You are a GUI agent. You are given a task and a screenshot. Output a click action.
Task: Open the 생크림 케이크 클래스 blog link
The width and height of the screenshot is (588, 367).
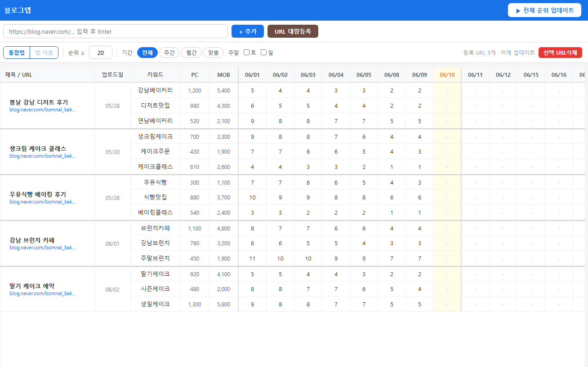point(43,156)
